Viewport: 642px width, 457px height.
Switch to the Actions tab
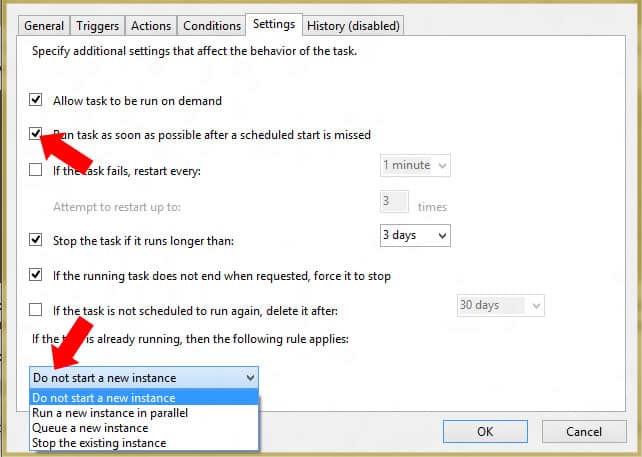(x=151, y=25)
